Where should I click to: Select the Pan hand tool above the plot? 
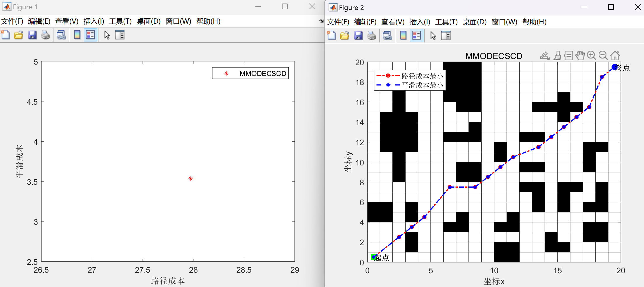580,55
